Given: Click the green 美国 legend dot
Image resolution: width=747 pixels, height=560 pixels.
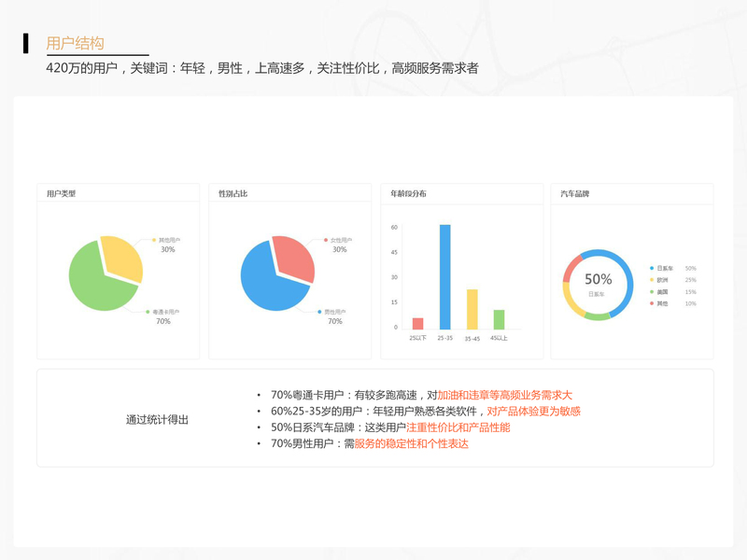Looking at the screenshot, I should 652,292.
